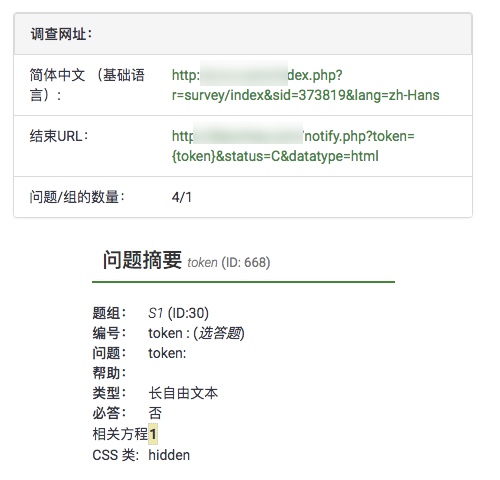500x480 pixels.
Task: Click the (ID: 668) question identifier
Action: [x=246, y=263]
